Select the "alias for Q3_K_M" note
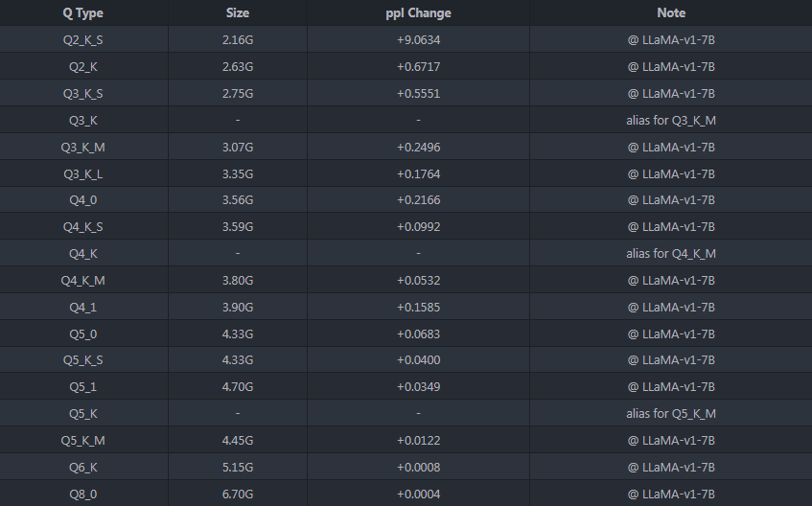The height and width of the screenshot is (506, 812). click(671, 121)
